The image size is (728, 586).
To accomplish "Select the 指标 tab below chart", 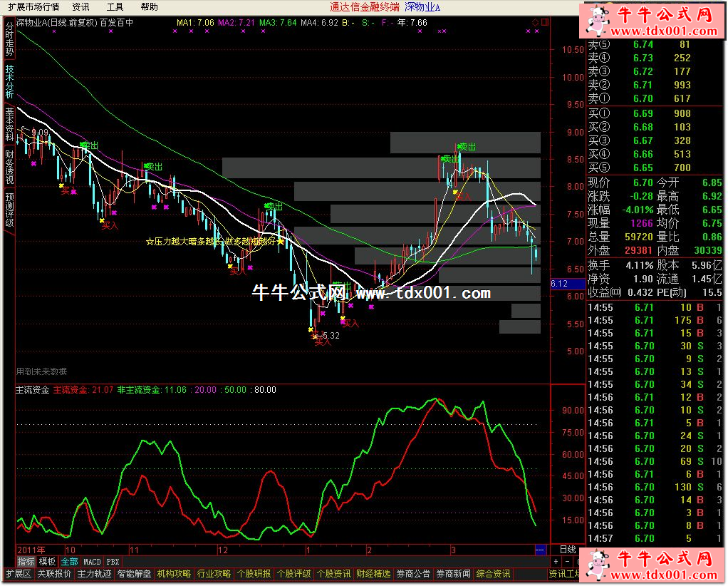I will 26,562.
